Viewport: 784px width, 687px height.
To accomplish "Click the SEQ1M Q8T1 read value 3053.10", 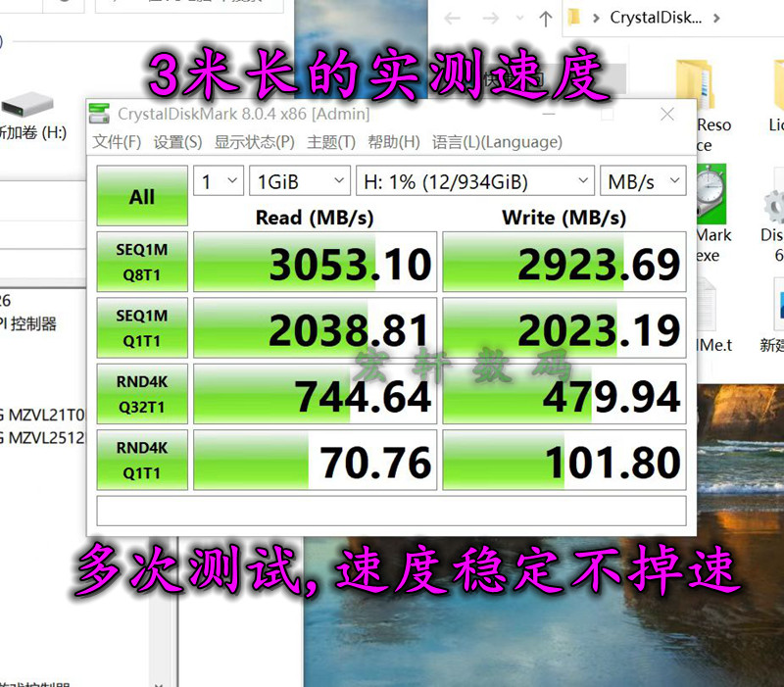I will coord(315,262).
